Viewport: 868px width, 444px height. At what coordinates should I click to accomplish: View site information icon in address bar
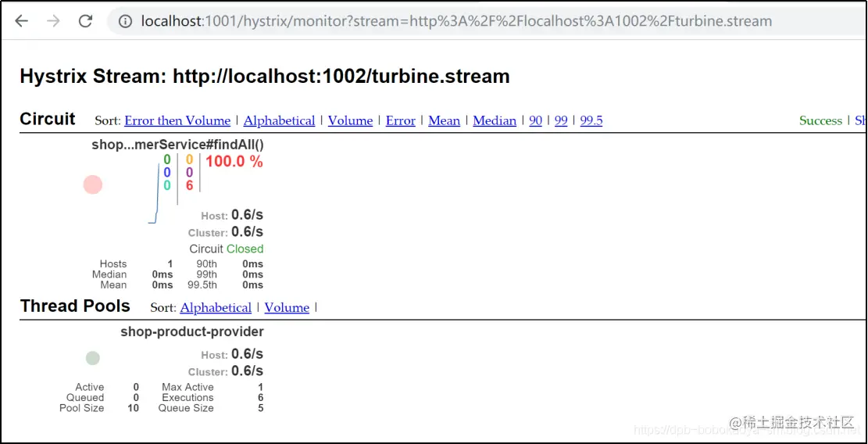tap(127, 22)
